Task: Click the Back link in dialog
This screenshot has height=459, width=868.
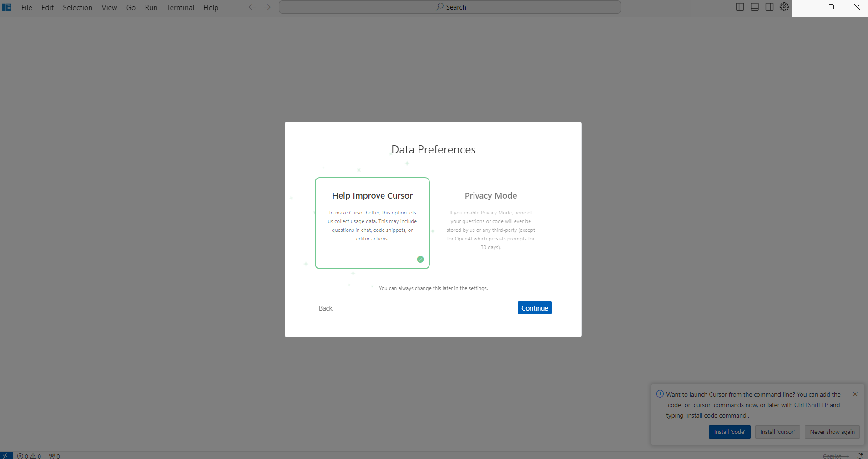Action: point(326,308)
